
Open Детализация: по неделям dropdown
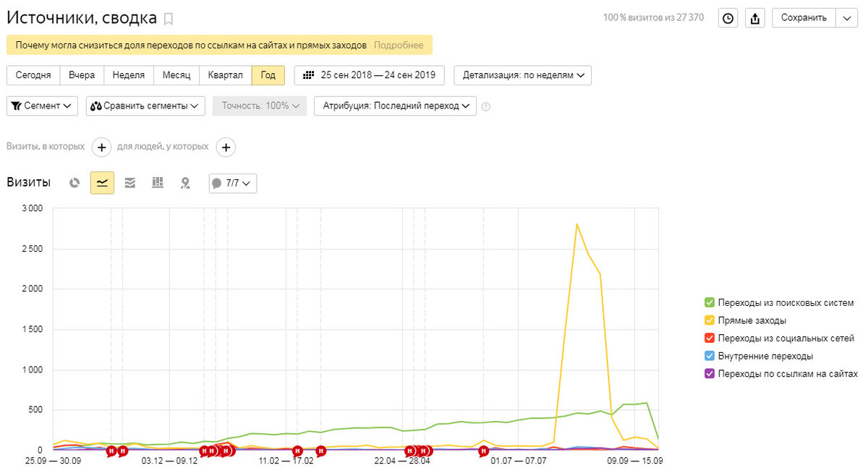tap(523, 75)
